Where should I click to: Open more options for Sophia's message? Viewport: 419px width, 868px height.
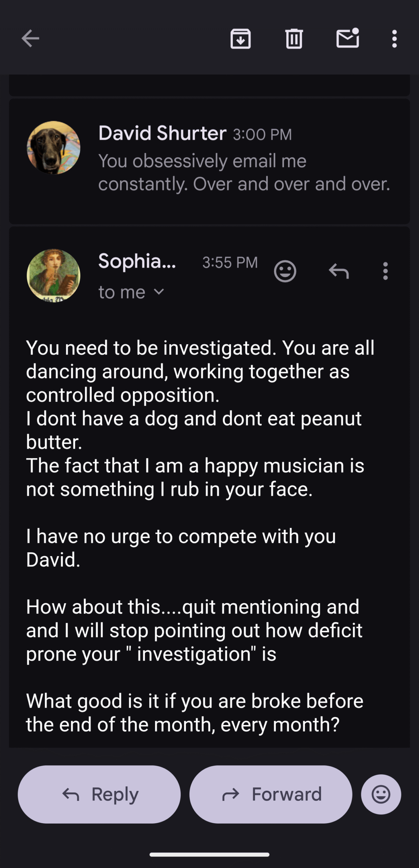point(385,271)
